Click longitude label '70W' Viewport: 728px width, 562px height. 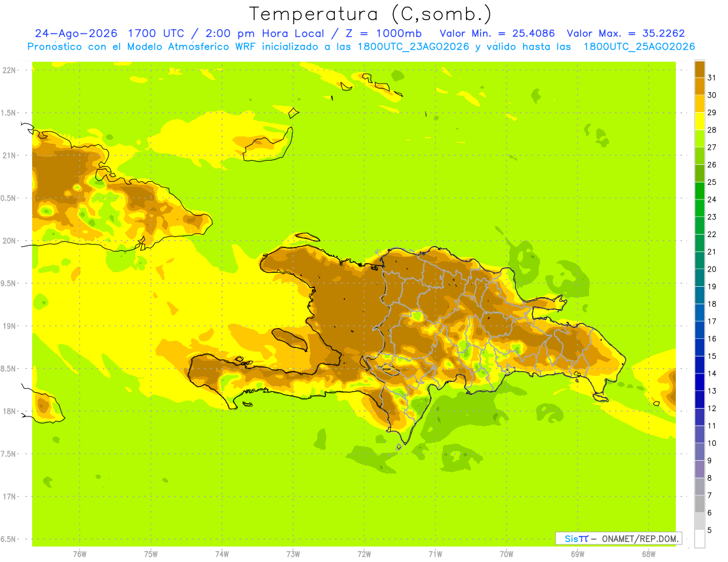[506, 554]
